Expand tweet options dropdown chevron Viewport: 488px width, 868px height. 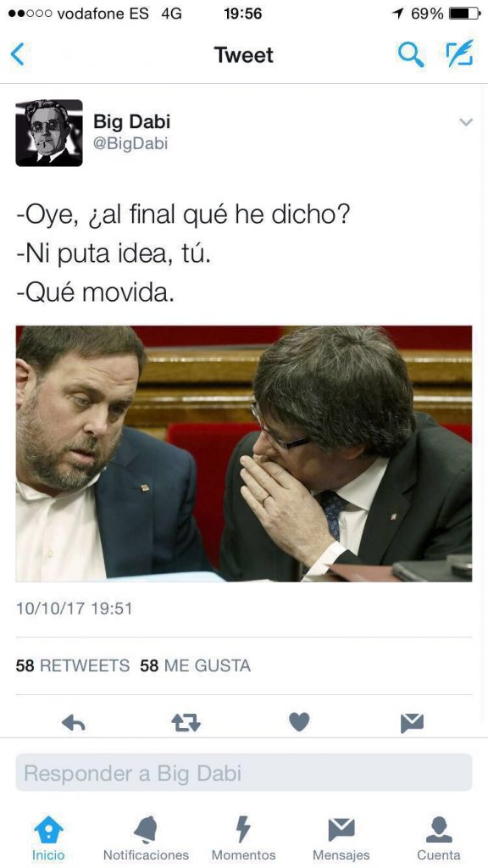tap(466, 122)
